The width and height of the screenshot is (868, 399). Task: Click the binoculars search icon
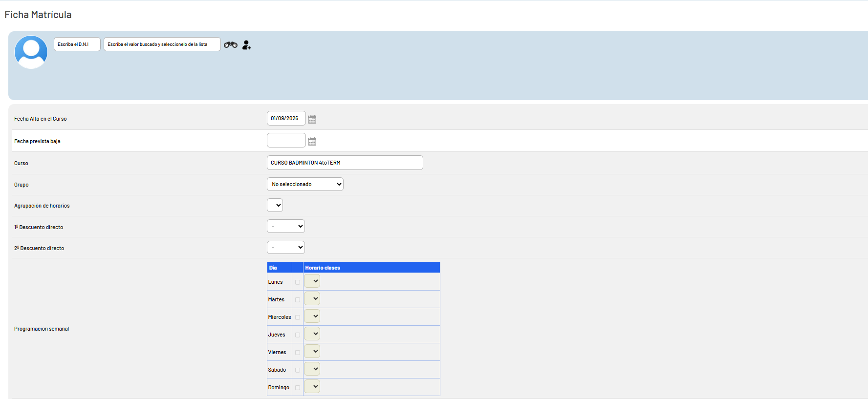coord(231,44)
